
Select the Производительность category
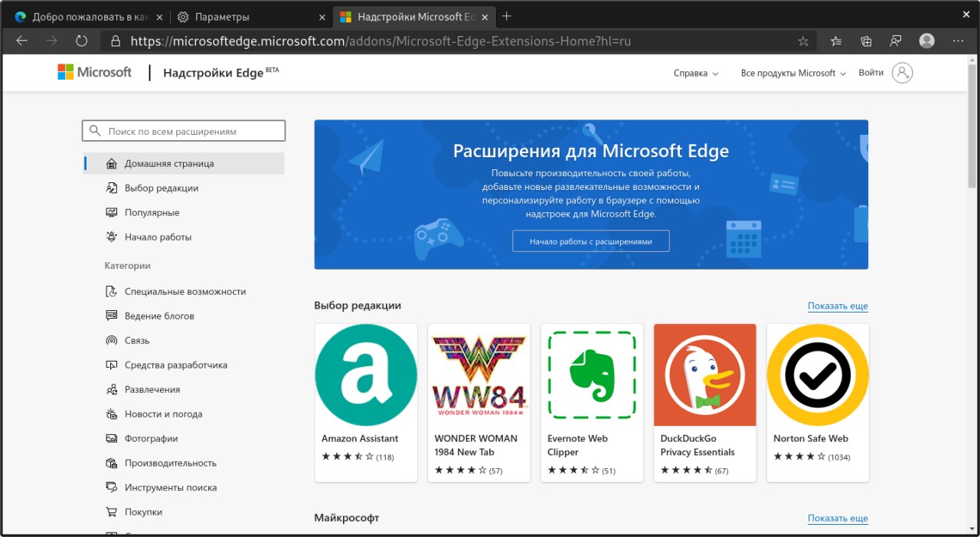184,463
